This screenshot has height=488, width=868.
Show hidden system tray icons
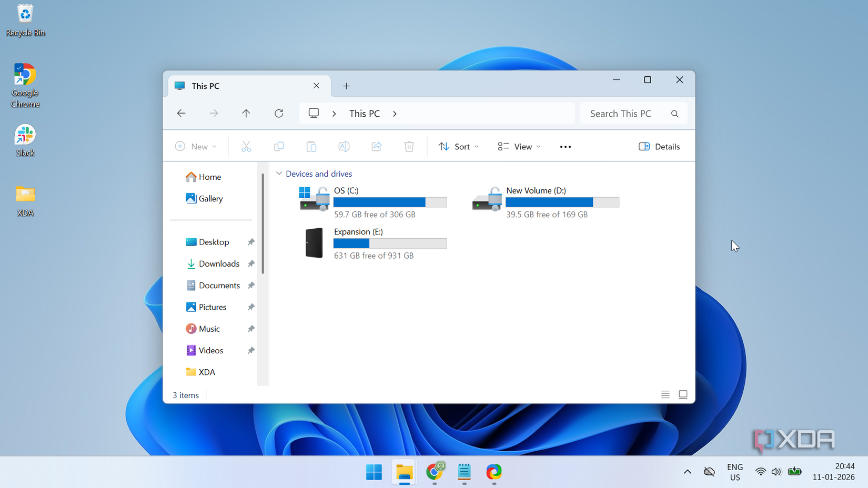click(688, 472)
